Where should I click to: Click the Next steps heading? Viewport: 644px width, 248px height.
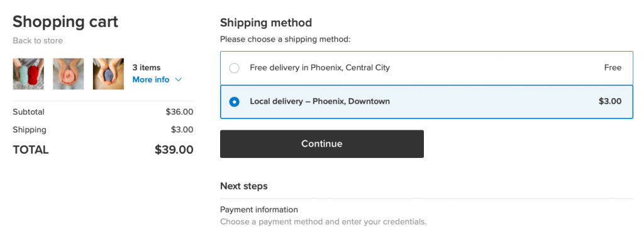tap(243, 186)
